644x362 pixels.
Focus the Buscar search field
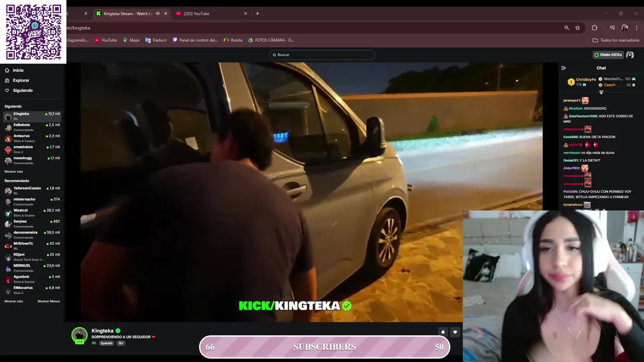coord(322,55)
